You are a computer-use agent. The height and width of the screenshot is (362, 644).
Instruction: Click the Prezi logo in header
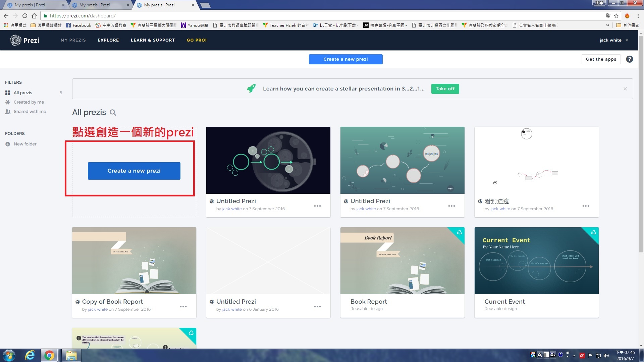pyautogui.click(x=25, y=40)
